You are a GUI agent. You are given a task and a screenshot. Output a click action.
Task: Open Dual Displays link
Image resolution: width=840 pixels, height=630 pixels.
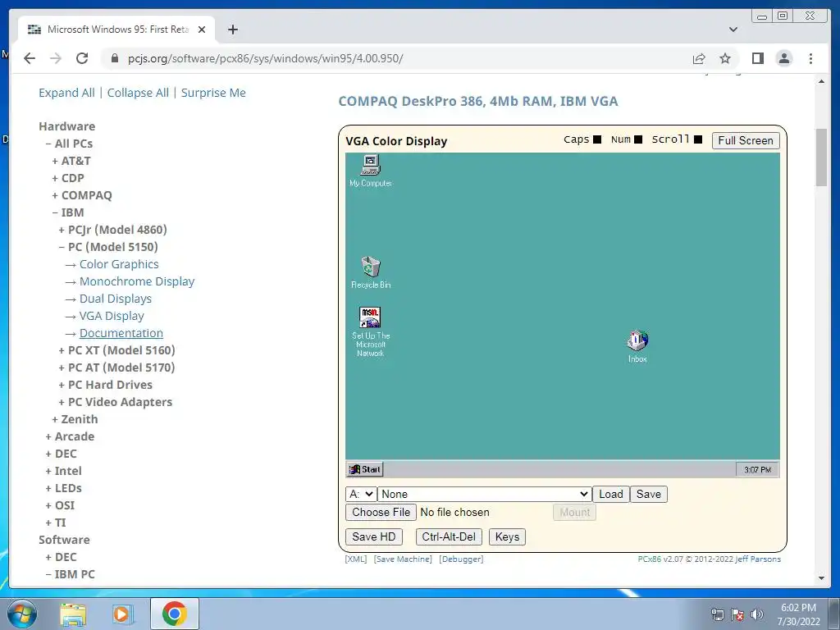point(115,299)
